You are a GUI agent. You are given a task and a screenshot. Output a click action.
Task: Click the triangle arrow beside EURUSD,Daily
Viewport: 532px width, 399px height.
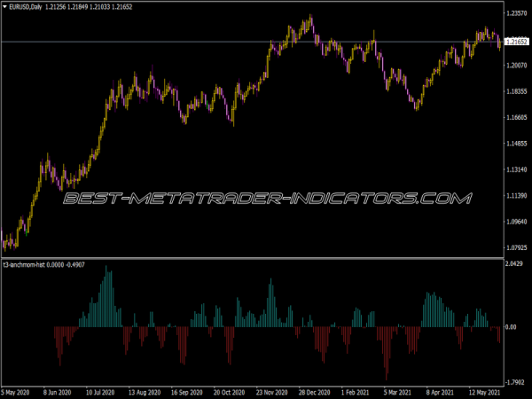[x=4, y=7]
